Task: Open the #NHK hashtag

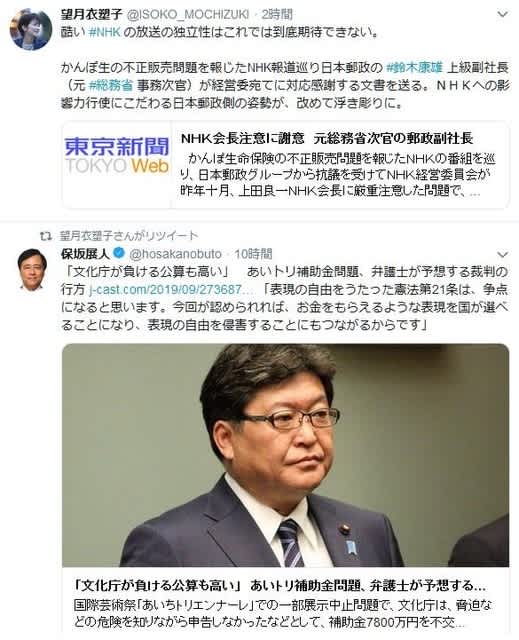Action: pos(105,32)
